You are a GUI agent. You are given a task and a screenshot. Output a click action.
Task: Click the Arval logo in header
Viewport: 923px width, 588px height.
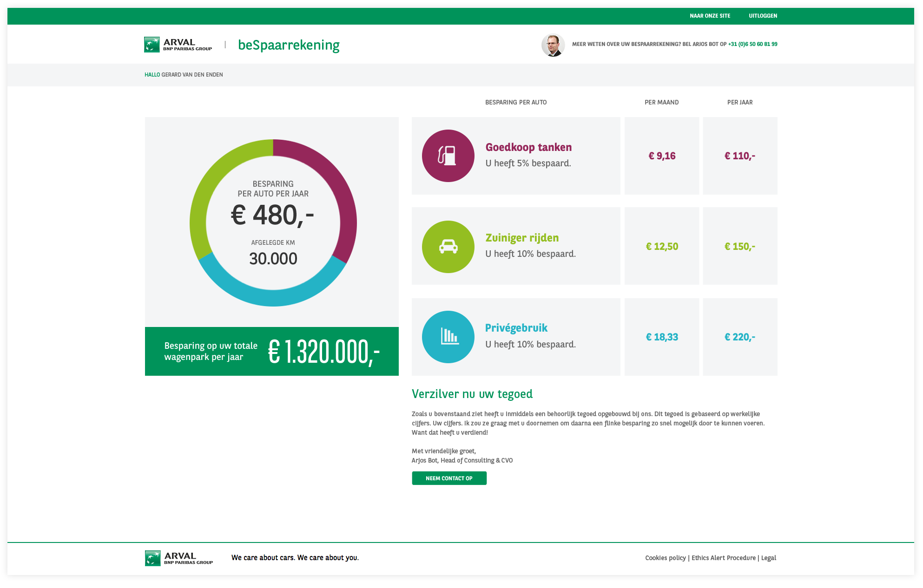click(178, 45)
